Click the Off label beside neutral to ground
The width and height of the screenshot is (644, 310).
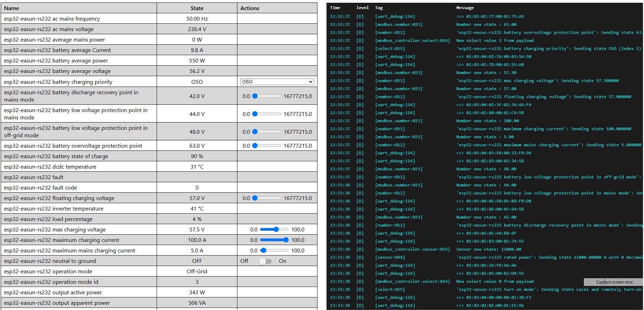[x=244, y=261]
